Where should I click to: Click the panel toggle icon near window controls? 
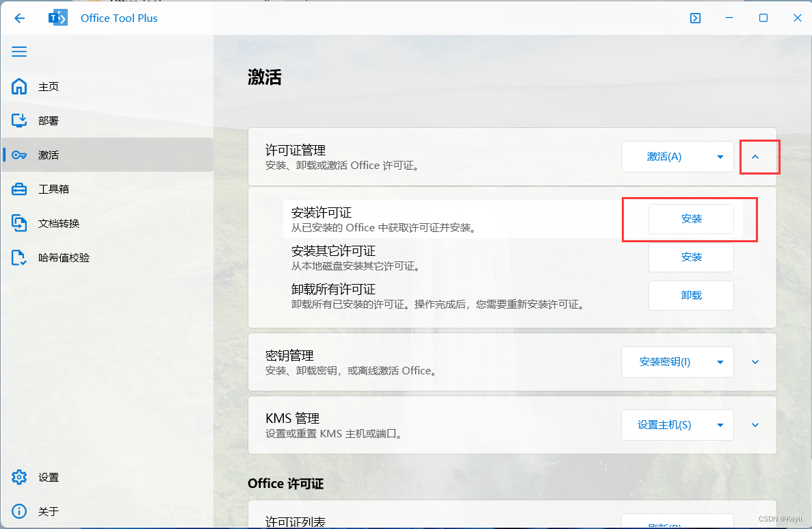click(x=695, y=18)
